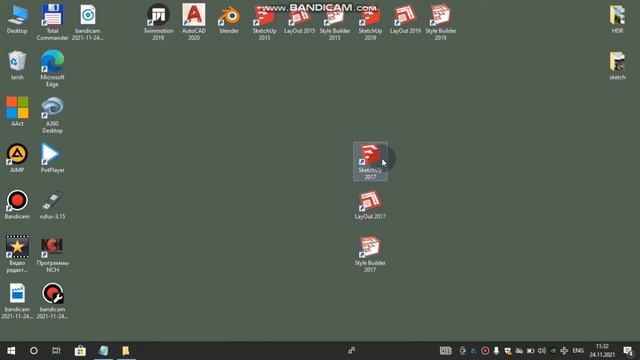This screenshot has height=360, width=640.
Task: Select the LayOut 2019 icon
Action: coord(405,20)
